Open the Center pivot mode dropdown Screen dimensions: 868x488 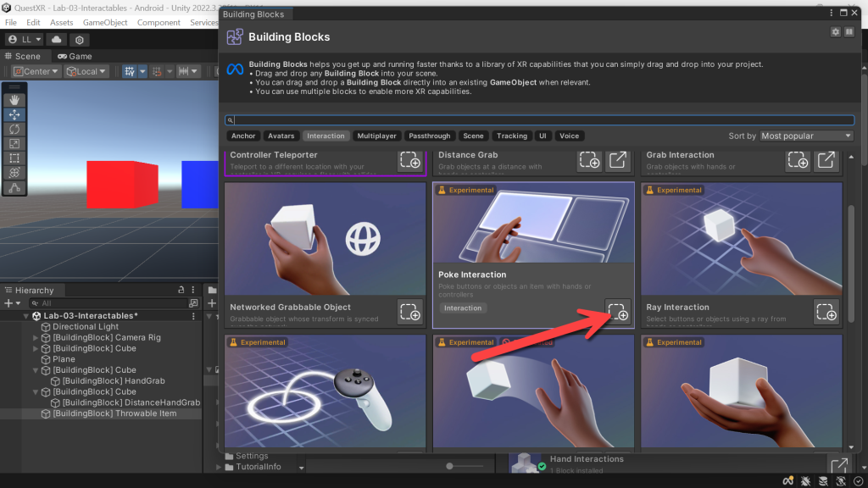[x=36, y=71]
